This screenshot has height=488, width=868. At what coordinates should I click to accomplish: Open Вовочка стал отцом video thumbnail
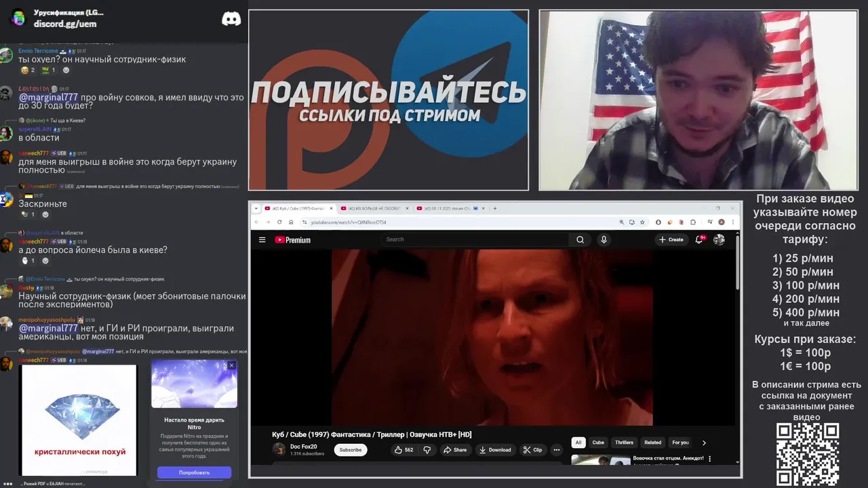(601, 460)
